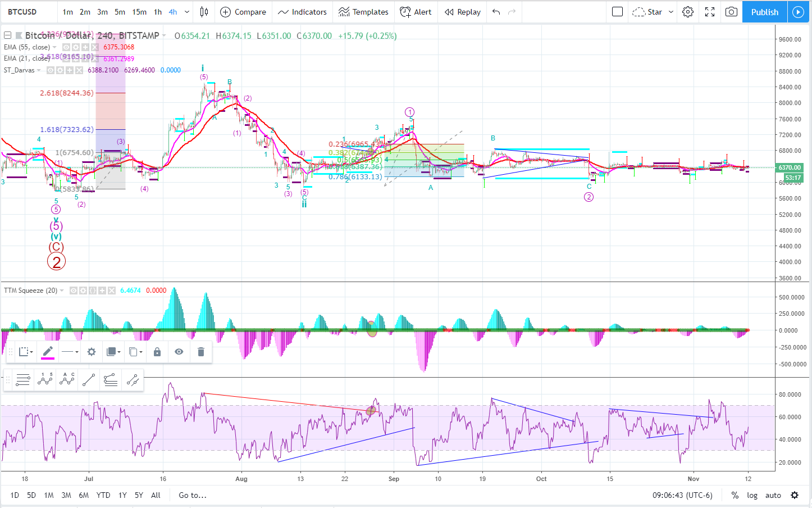Image resolution: width=812 pixels, height=508 pixels.
Task: Collapse the chart legend with minus box
Action: click(8, 35)
